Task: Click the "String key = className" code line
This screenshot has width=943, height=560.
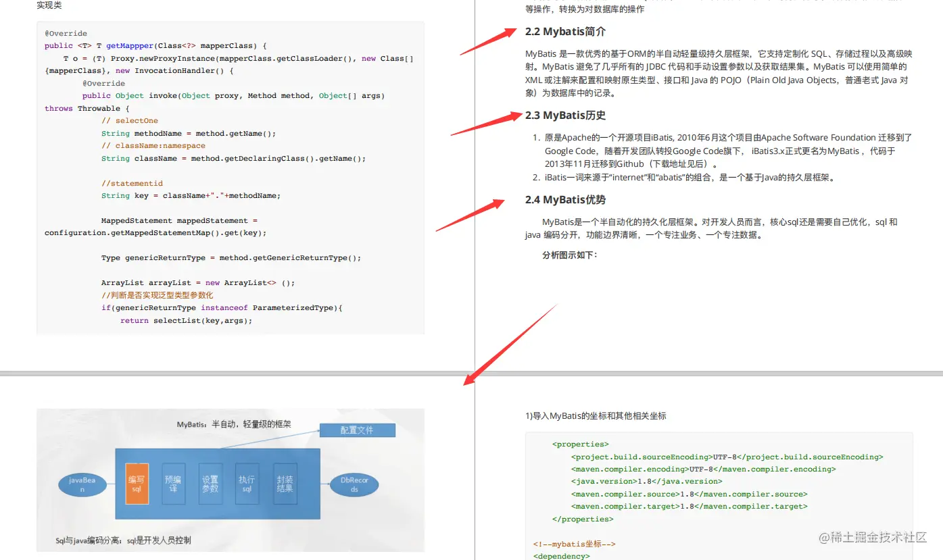Action: click(x=191, y=196)
